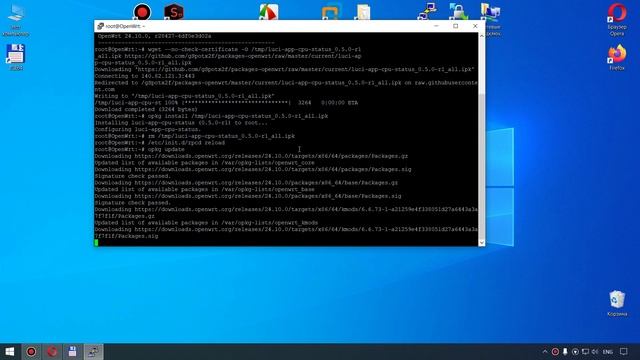Switch the ENG input language
The height and width of the screenshot is (360, 640).
click(608, 351)
